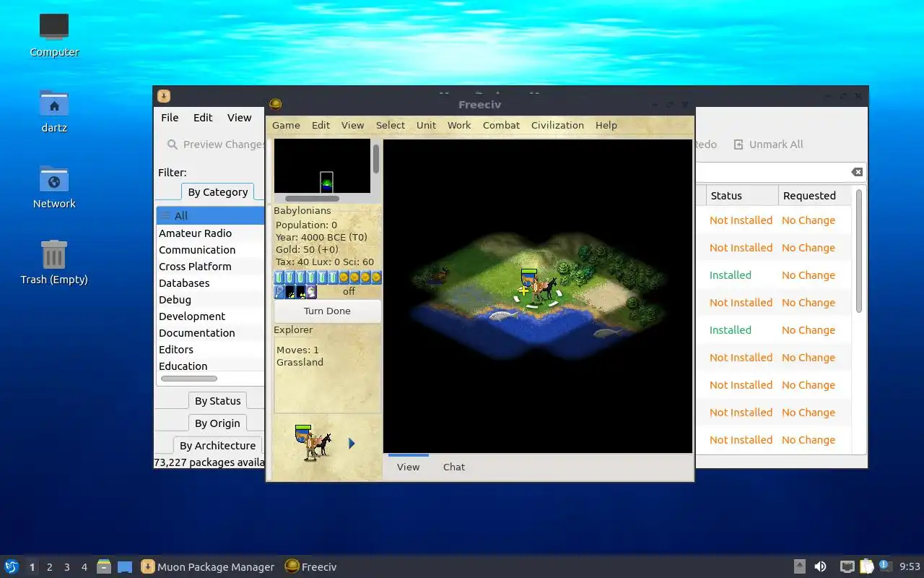Select the Explorer unit on the map
This screenshot has width=924, height=578.
pos(538,287)
